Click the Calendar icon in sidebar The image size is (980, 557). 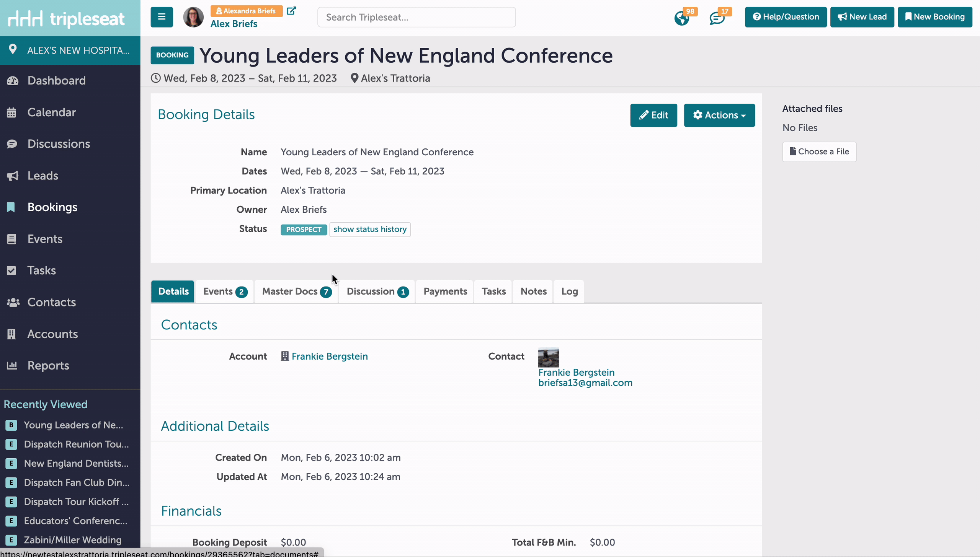pyautogui.click(x=11, y=112)
